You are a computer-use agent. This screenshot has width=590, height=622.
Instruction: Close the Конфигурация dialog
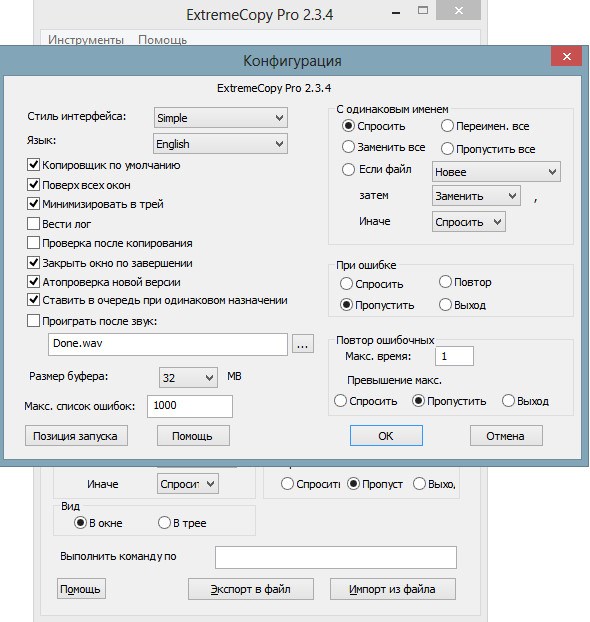pyautogui.click(x=567, y=56)
